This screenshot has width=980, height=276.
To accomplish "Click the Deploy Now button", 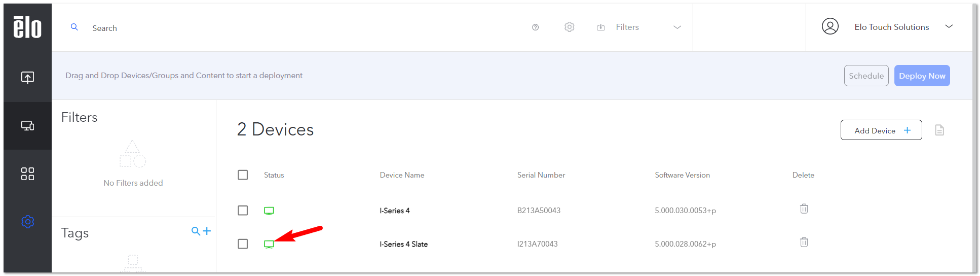I will (922, 76).
